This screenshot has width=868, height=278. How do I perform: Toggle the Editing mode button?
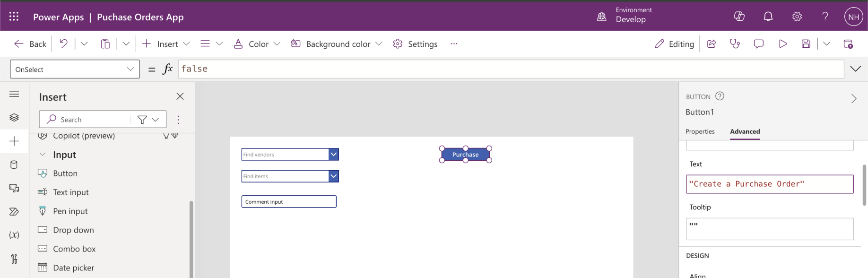tap(674, 44)
